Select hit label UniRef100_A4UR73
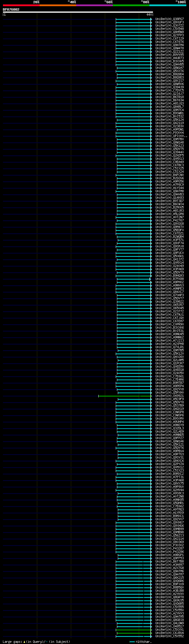 [x=170, y=58]
